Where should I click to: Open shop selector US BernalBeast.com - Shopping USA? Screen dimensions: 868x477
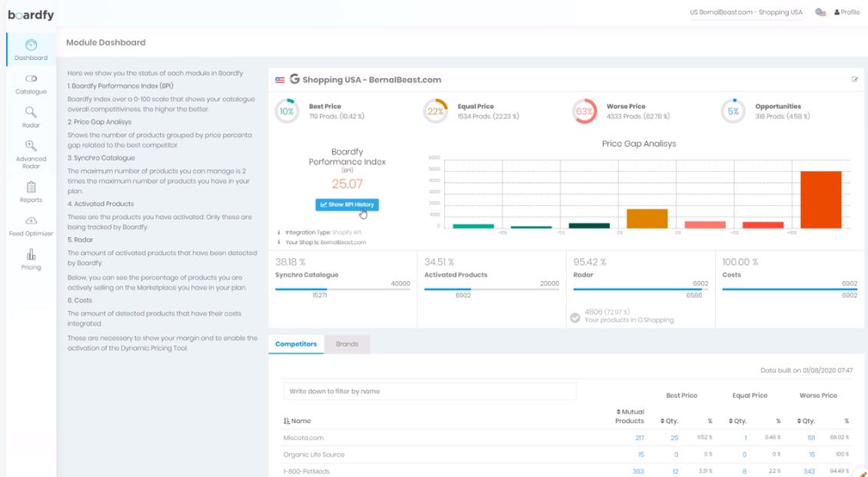tap(746, 12)
